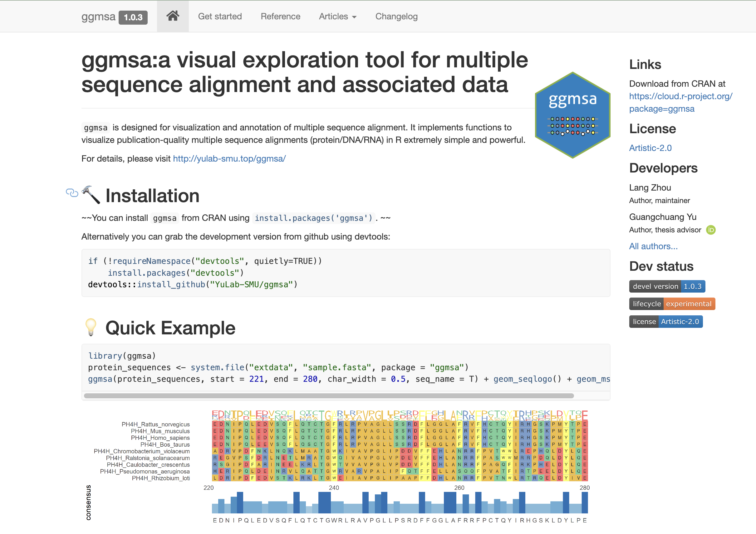This screenshot has height=534, width=756.
Task: Click the license Artistic-2.0 badge
Action: click(x=665, y=322)
